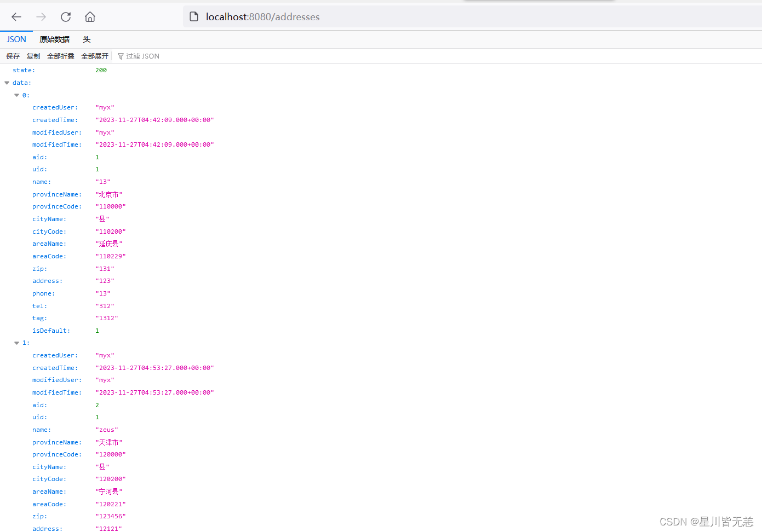The height and width of the screenshot is (532, 762).
Task: Open the browser home page icon
Action: click(90, 17)
